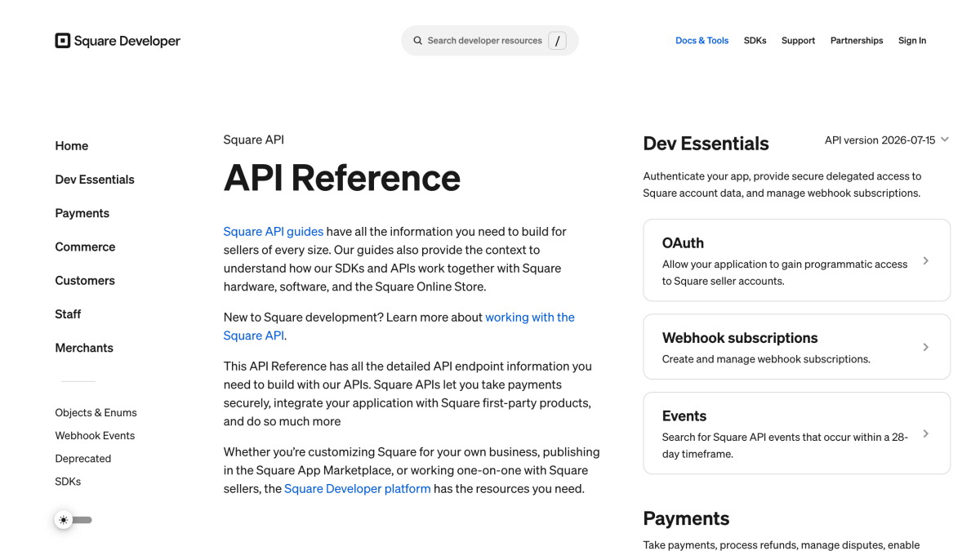Focus the Search developer resources field
This screenshot has width=980, height=551.
click(x=490, y=41)
